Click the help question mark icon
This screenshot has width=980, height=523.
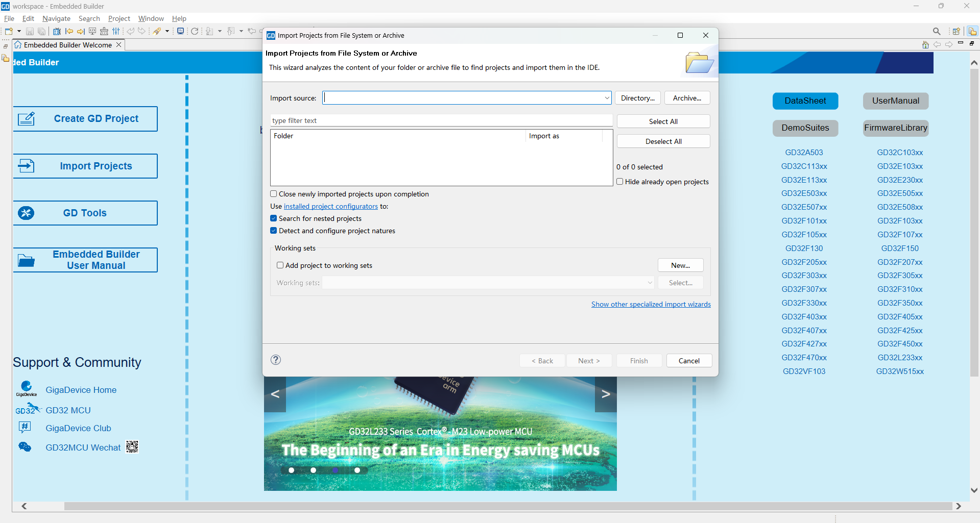pyautogui.click(x=276, y=360)
